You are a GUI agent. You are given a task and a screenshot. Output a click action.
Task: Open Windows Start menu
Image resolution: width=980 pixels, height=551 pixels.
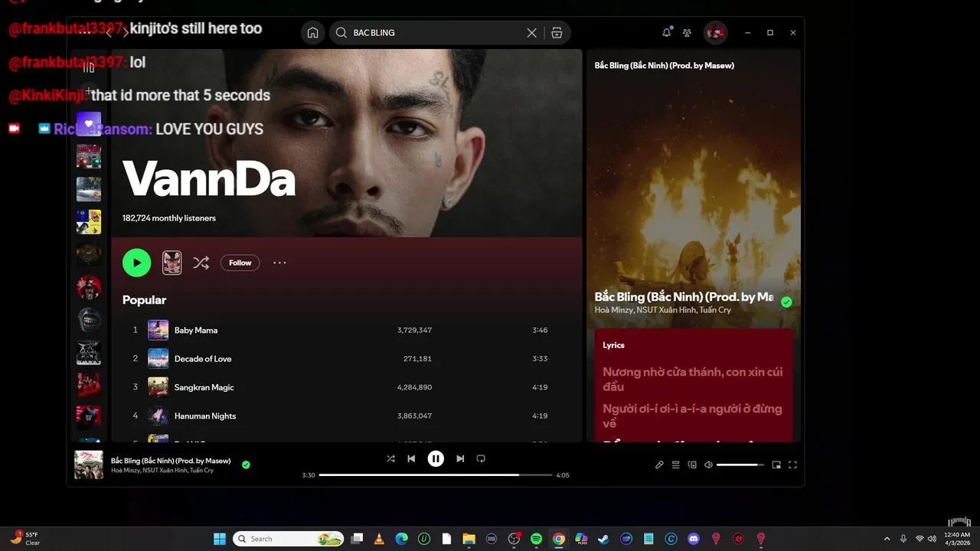pos(220,539)
